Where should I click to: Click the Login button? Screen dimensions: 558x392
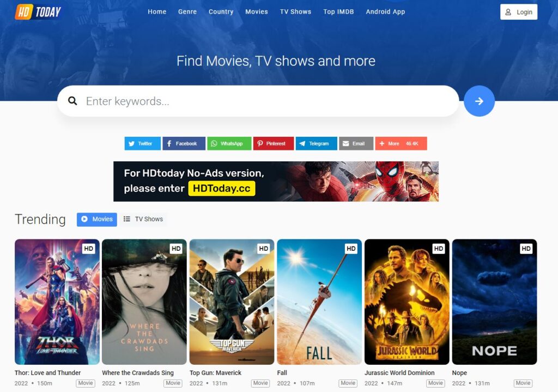[x=518, y=12]
